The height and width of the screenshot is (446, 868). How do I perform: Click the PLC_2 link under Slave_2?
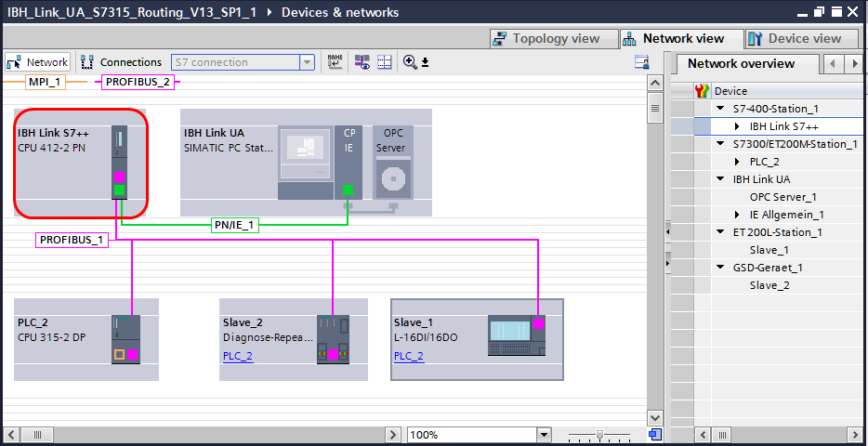(x=237, y=356)
